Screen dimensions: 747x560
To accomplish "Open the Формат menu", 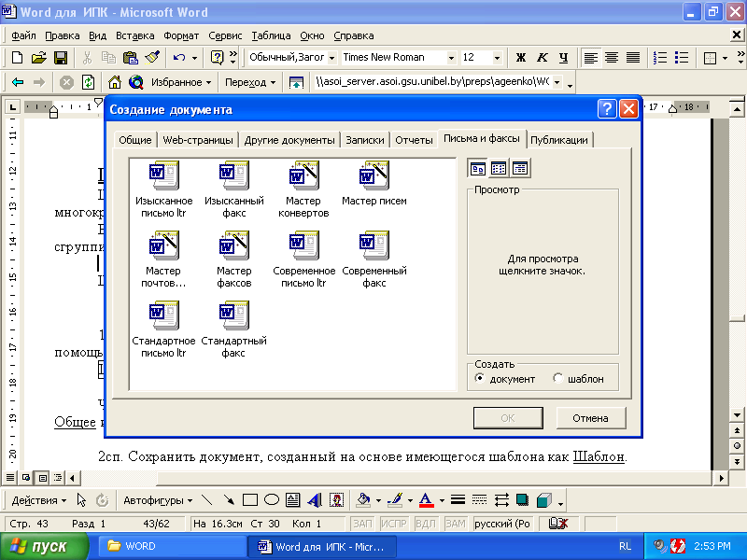I will point(181,35).
